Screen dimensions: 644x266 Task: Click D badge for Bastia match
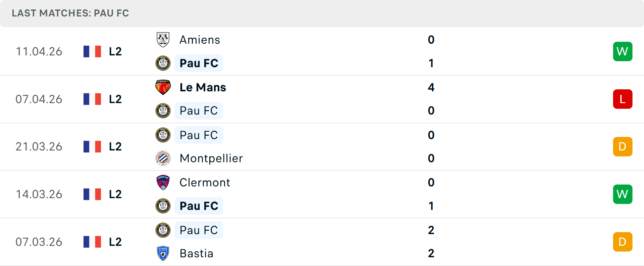623,242
